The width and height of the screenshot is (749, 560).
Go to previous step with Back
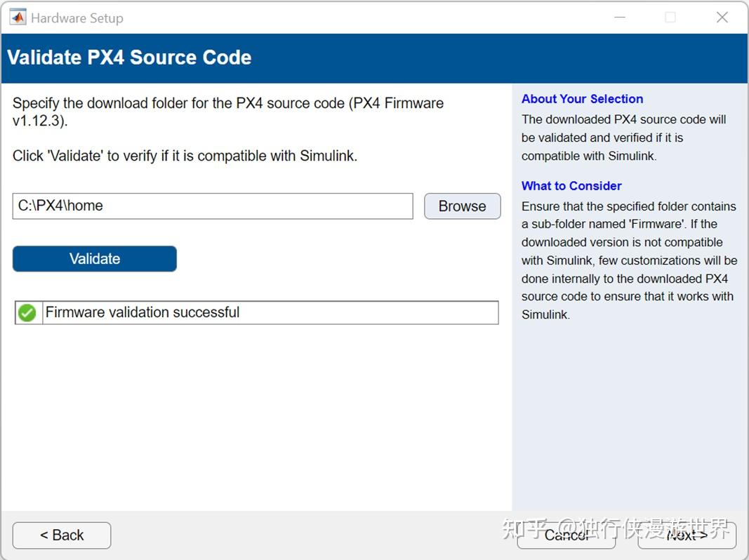pyautogui.click(x=62, y=535)
